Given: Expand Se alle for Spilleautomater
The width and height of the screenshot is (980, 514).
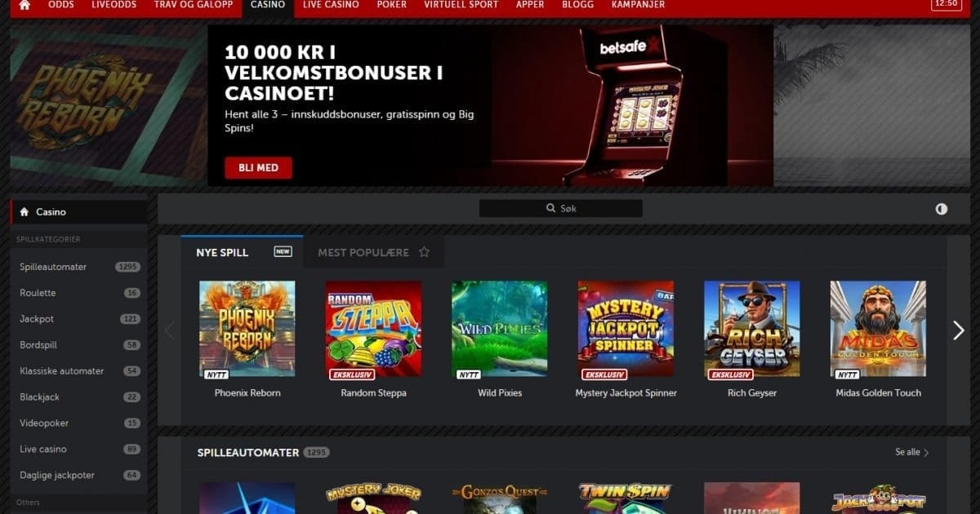Looking at the screenshot, I should tap(911, 452).
